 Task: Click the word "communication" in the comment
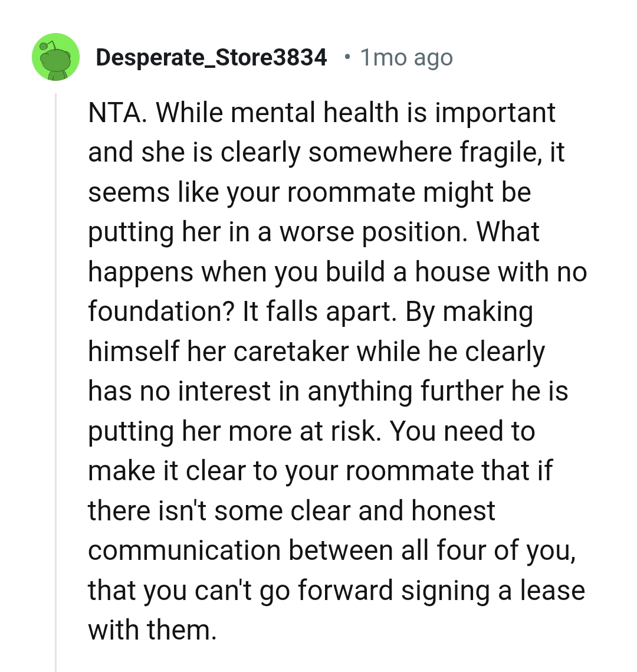tap(184, 550)
